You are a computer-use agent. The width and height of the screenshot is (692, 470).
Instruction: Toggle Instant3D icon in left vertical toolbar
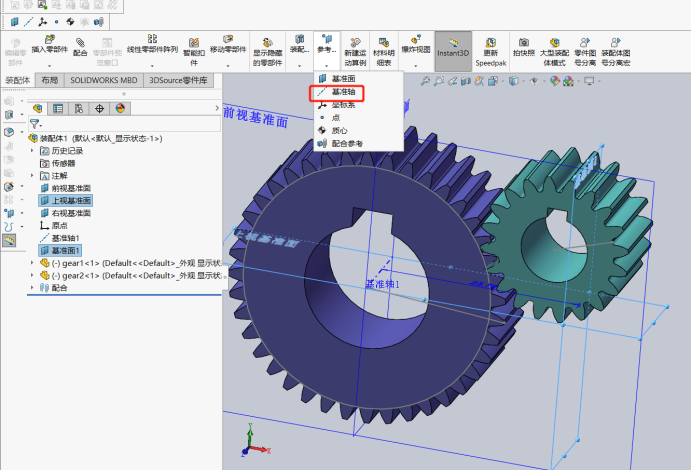pos(9,241)
